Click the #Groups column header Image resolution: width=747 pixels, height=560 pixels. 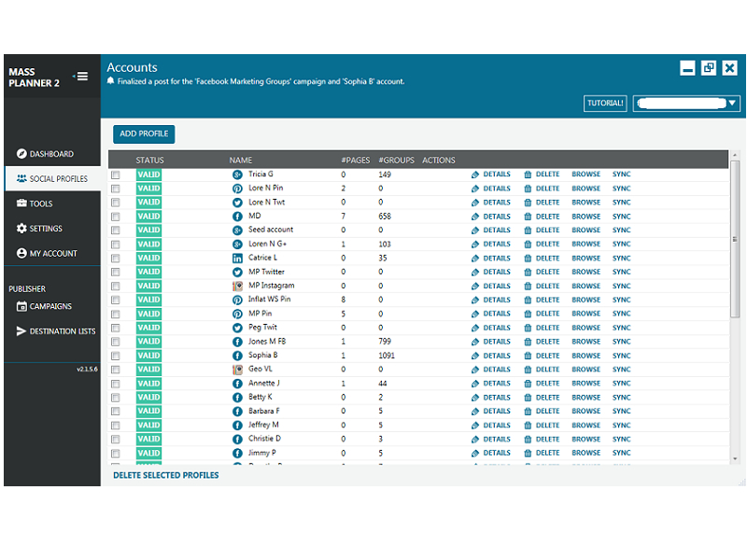[x=396, y=160]
